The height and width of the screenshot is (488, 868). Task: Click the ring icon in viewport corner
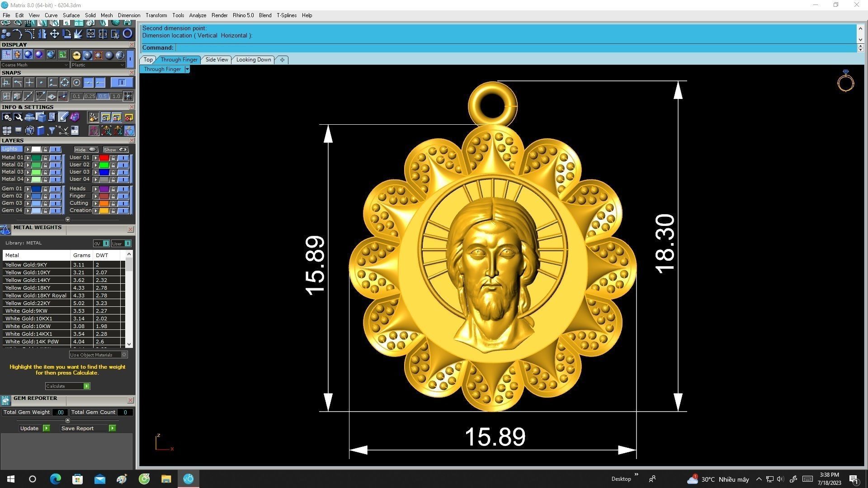tap(845, 81)
